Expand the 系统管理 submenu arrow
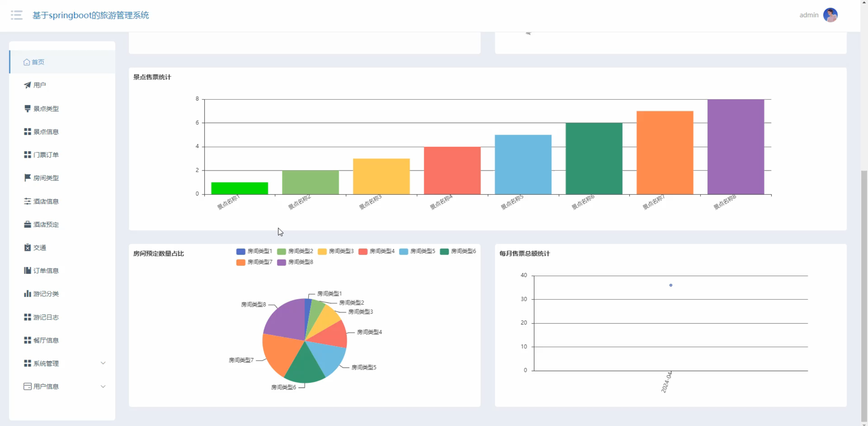 point(103,363)
